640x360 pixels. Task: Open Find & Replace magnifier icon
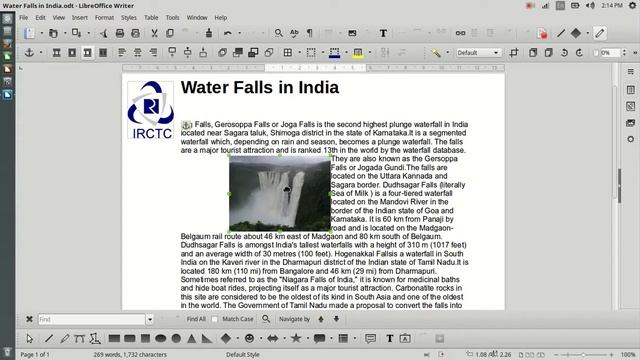pyautogui.click(x=278, y=33)
